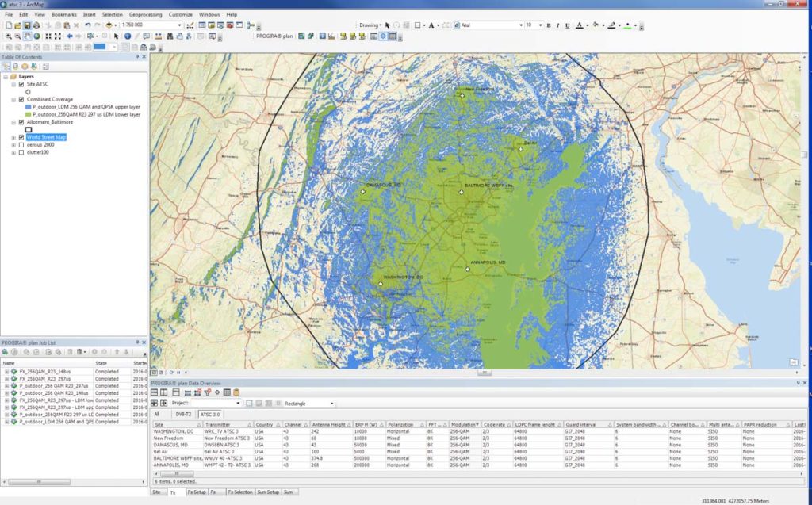Open the Drawing menu dropdown

(x=370, y=25)
